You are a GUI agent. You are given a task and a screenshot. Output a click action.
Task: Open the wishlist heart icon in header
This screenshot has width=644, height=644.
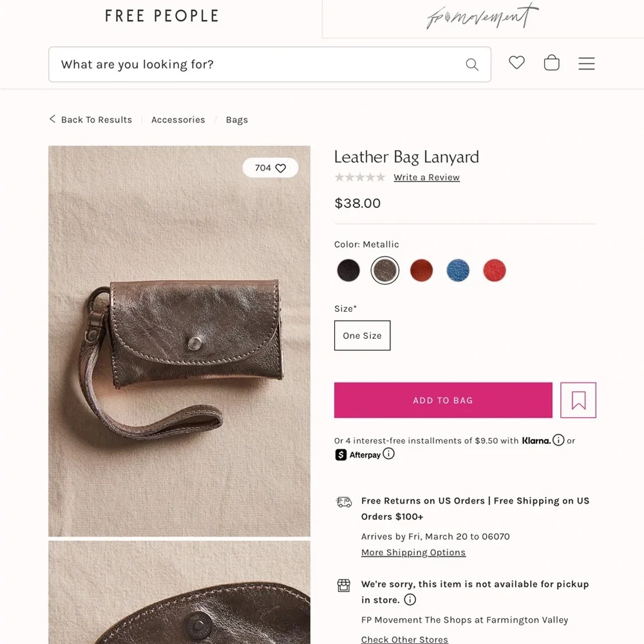point(516,63)
